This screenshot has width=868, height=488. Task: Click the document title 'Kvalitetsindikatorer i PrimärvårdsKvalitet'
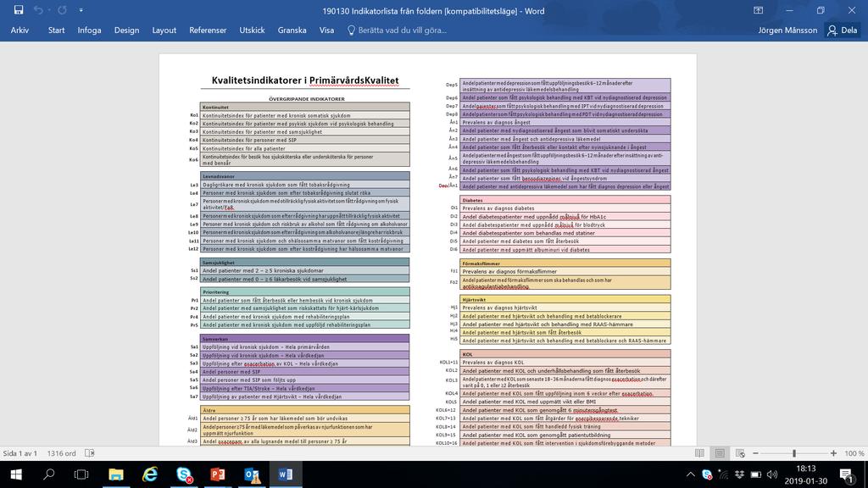(305, 80)
